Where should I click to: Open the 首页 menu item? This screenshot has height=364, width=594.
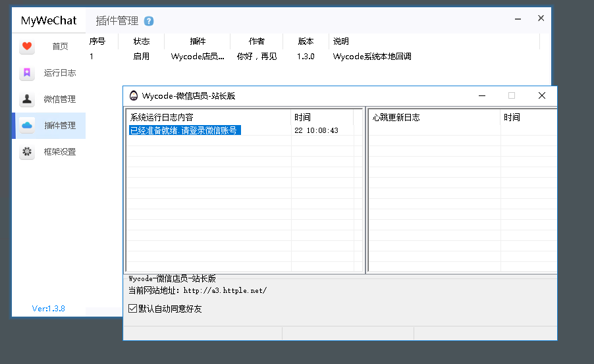pyautogui.click(x=49, y=46)
